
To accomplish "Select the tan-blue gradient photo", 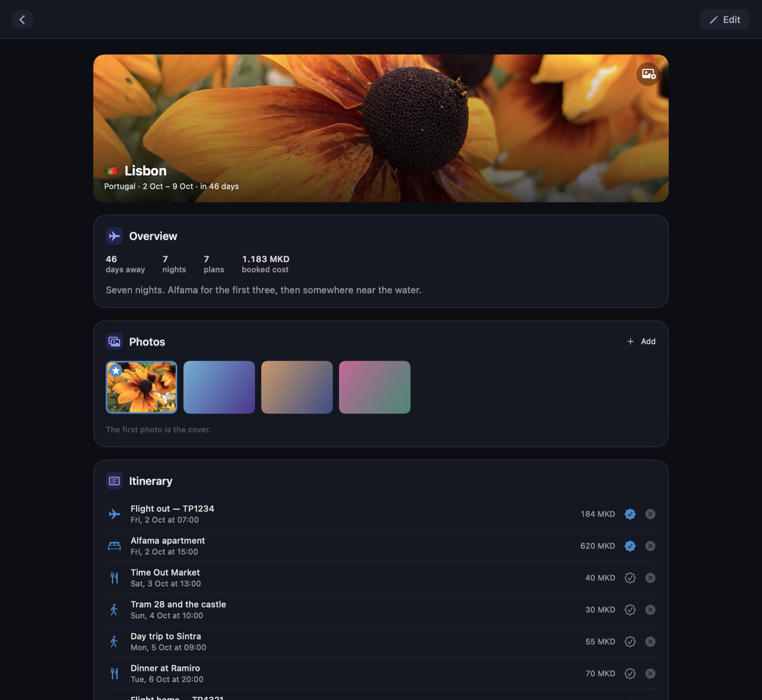I will click(x=297, y=387).
